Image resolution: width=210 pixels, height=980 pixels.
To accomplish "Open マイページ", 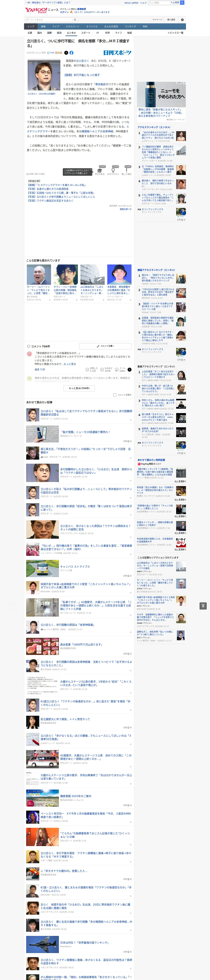I will [157, 19].
